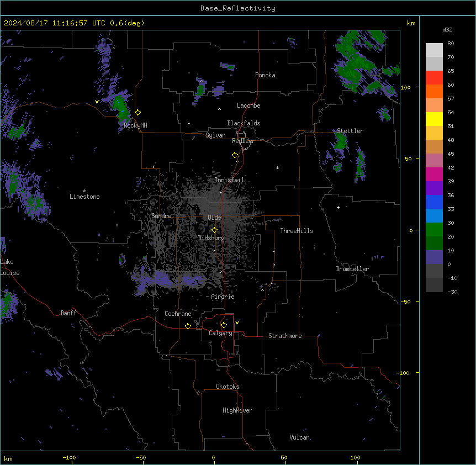476x465 pixels.
Task: Click the Okotoks label
Action: (228, 387)
